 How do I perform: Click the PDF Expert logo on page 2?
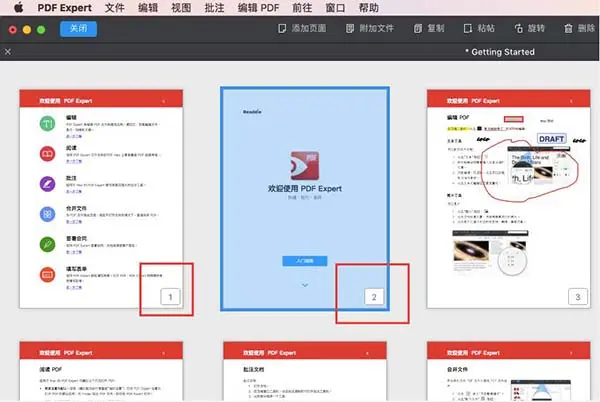coord(305,166)
